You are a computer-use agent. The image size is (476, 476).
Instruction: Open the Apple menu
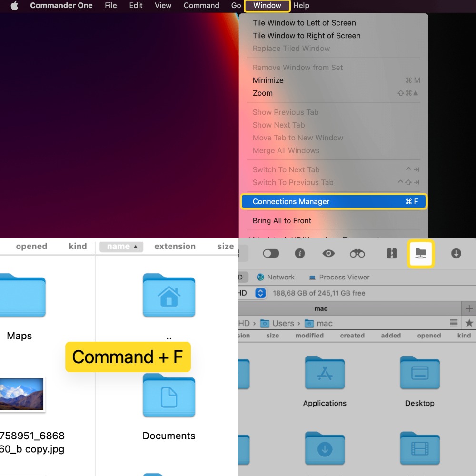pos(14,6)
